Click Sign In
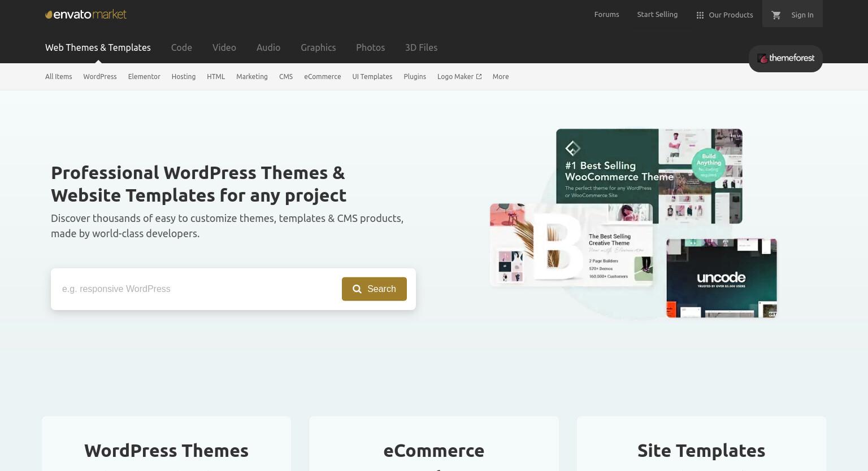The height and width of the screenshot is (471, 868). pos(802,15)
